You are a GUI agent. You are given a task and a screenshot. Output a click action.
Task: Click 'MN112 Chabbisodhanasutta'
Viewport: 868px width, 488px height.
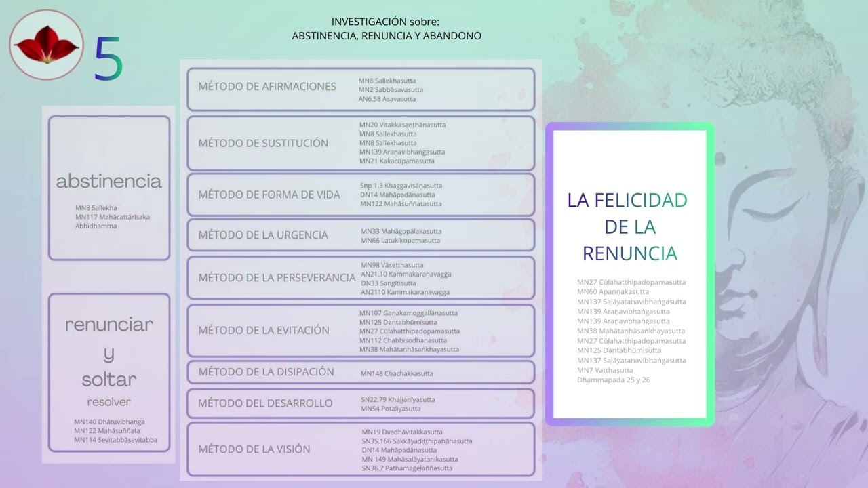tap(403, 340)
